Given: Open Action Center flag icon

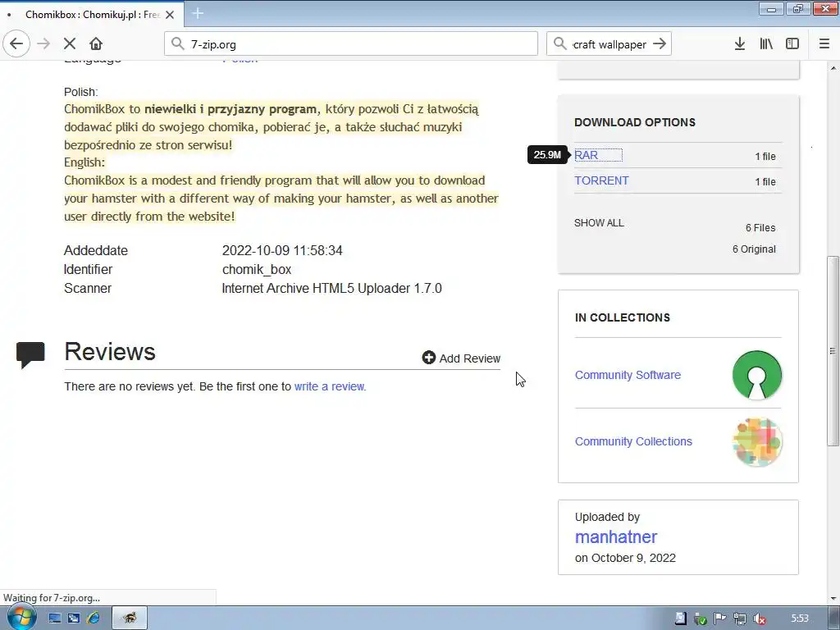Looking at the screenshot, I should pyautogui.click(x=720, y=619).
